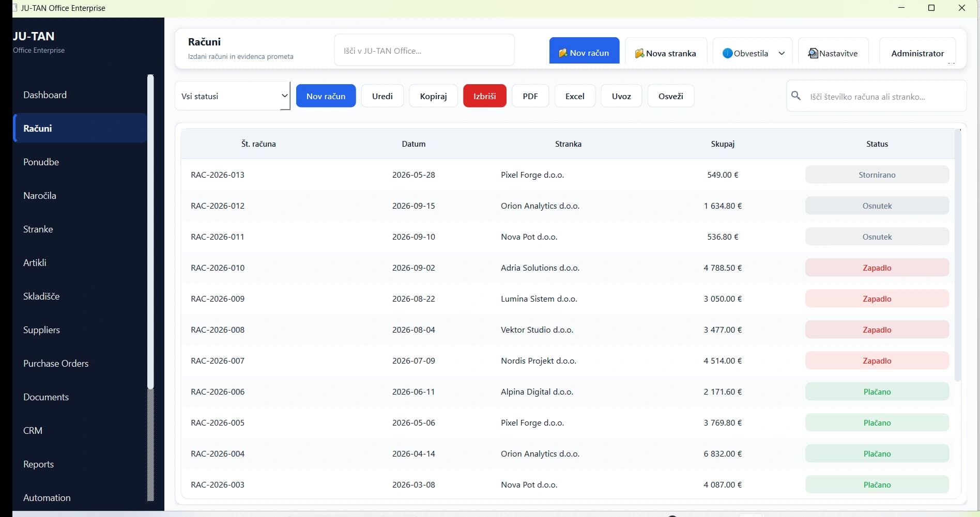Export via the PDF button
The width and height of the screenshot is (980, 517).
tap(530, 96)
